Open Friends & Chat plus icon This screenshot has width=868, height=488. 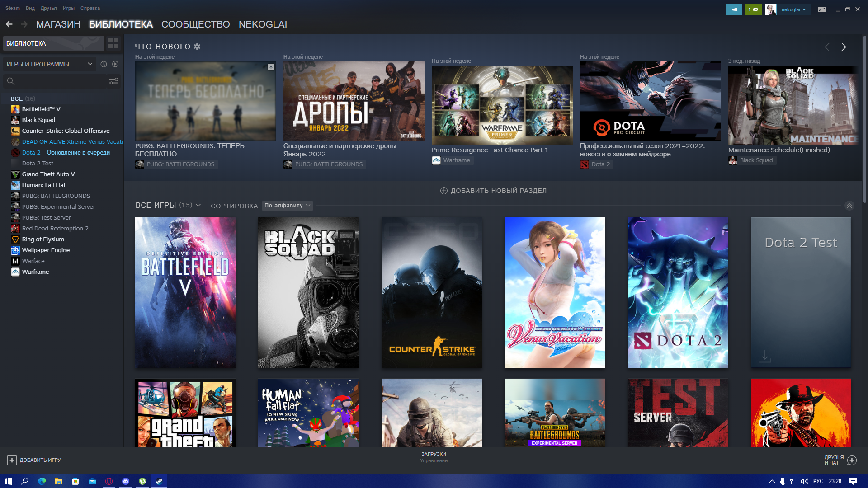click(x=852, y=460)
